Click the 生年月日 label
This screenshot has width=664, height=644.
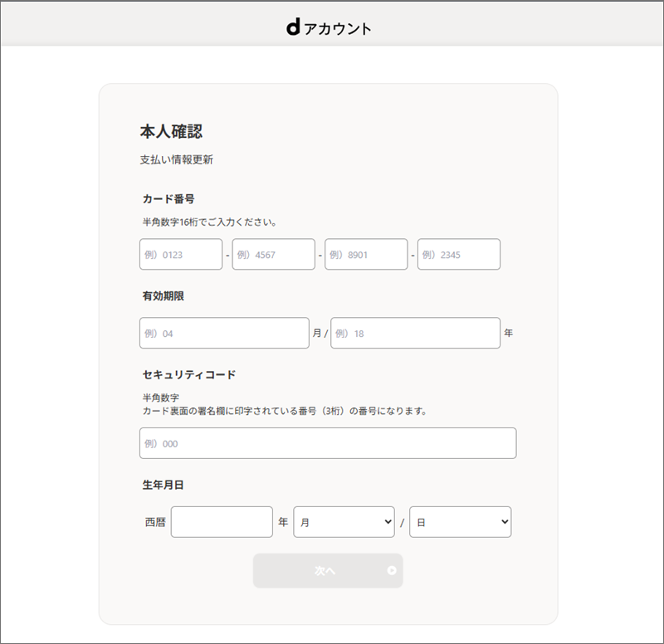click(x=163, y=485)
